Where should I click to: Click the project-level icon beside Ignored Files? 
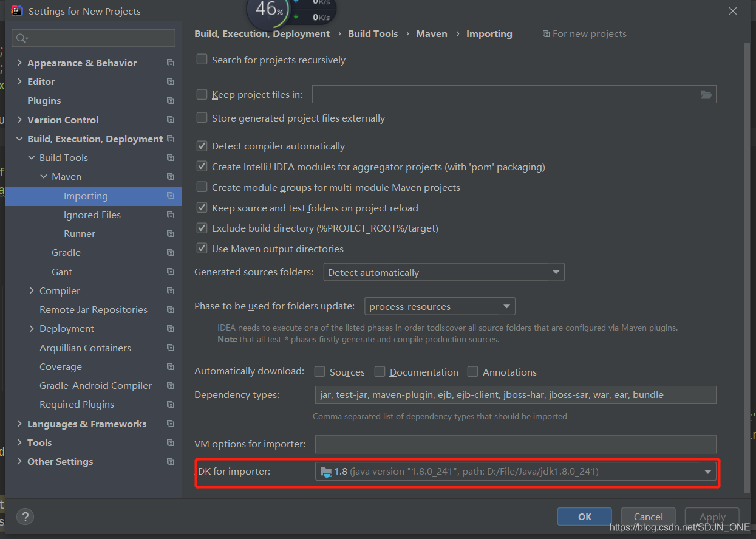pyautogui.click(x=170, y=215)
